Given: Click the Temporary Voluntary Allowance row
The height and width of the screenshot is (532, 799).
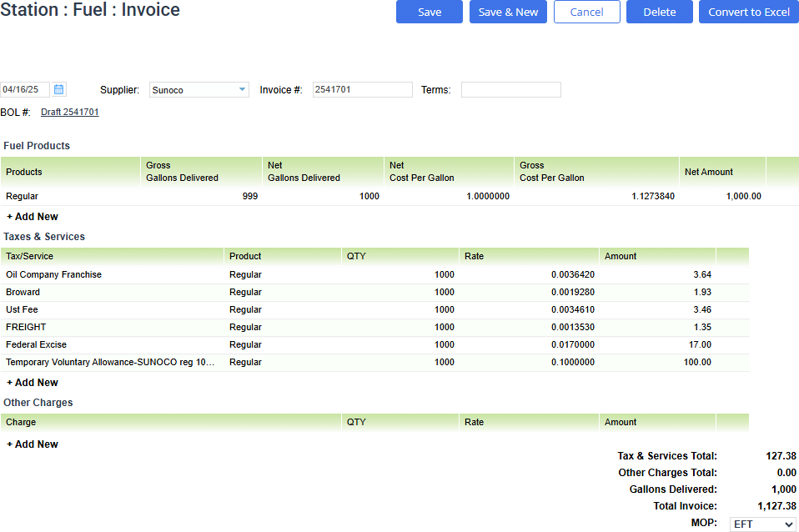Looking at the screenshot, I should click(110, 362).
